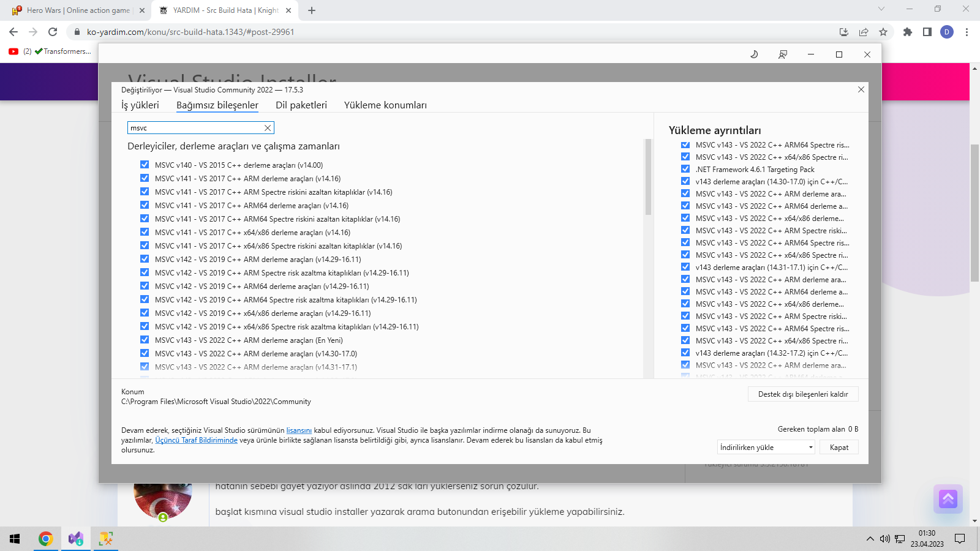Open the İndirilirken yükle dropdown
The width and height of the screenshot is (980, 551).
pyautogui.click(x=766, y=447)
